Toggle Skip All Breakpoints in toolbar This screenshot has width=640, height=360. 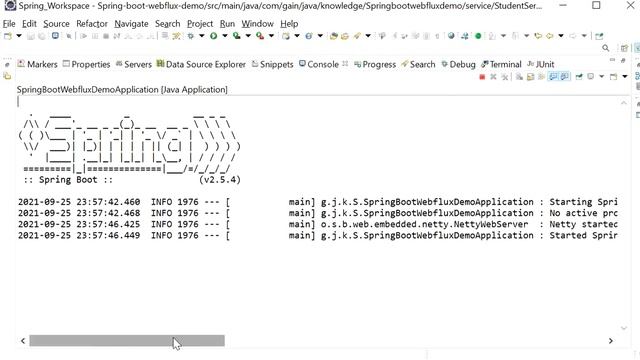pyautogui.click(x=69, y=36)
